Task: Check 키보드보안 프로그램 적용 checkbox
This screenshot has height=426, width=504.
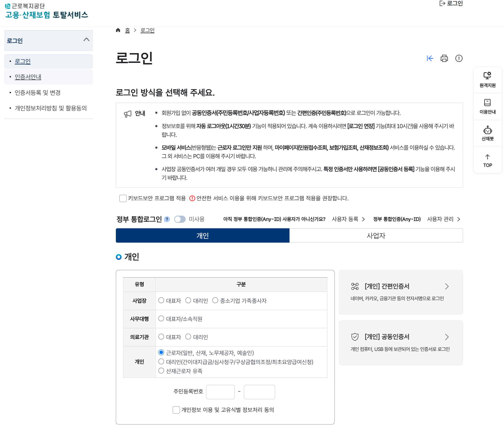Action: tap(123, 198)
